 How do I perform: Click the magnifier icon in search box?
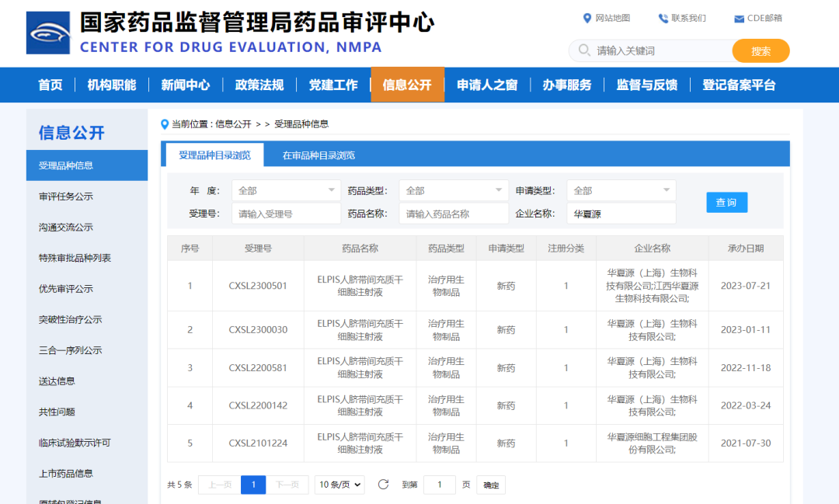tap(584, 50)
